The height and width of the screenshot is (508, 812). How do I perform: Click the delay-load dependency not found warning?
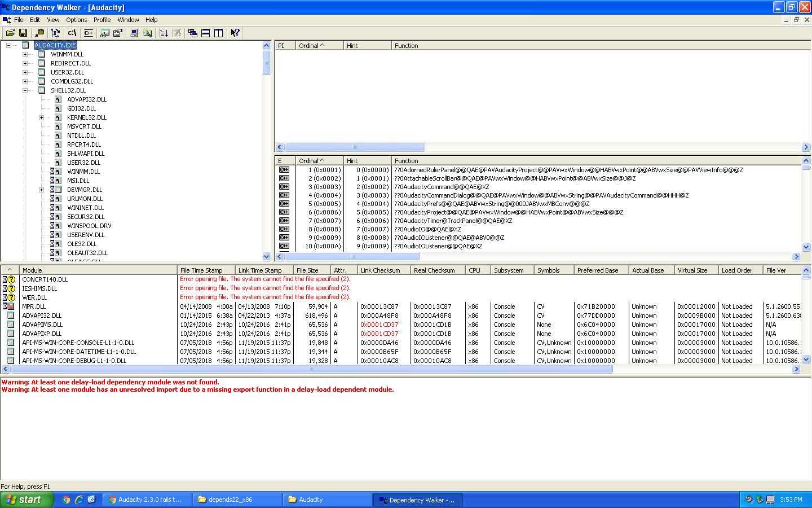click(x=110, y=382)
